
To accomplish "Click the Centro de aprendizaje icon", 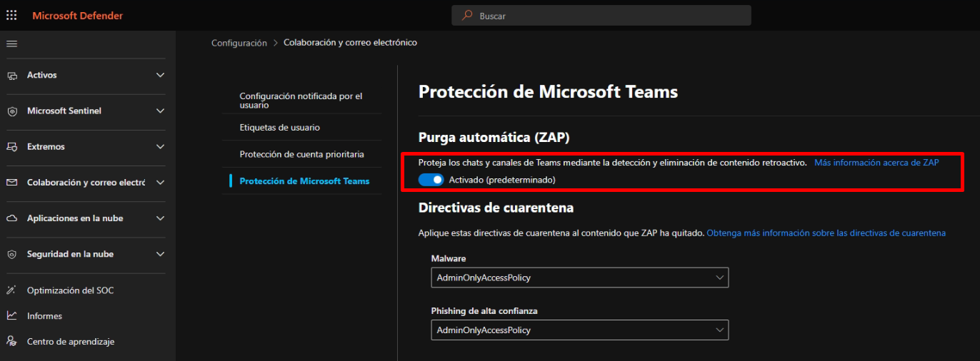I will coord(11,342).
